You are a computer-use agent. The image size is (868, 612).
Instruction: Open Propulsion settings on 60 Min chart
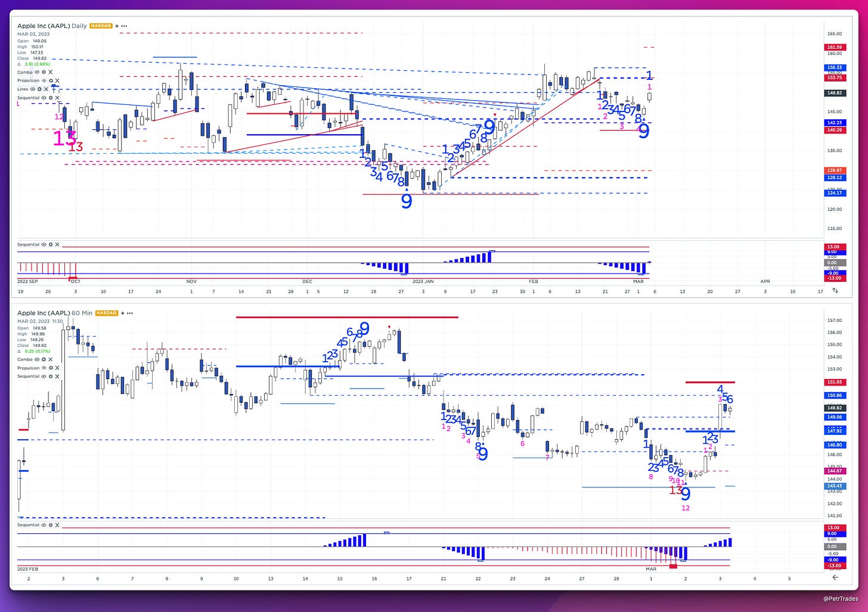coord(51,368)
